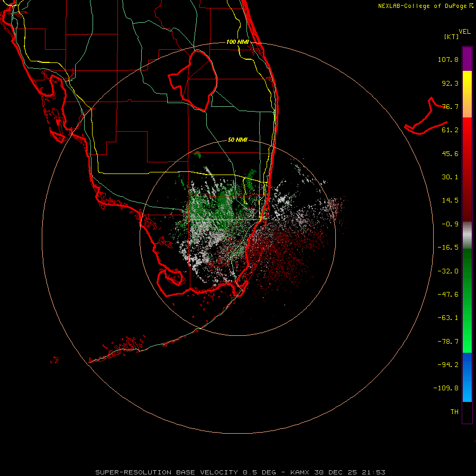Pick the gray-white band near -0.9
Image resolution: width=476 pixels, height=476 pixels.
pyautogui.click(x=467, y=235)
